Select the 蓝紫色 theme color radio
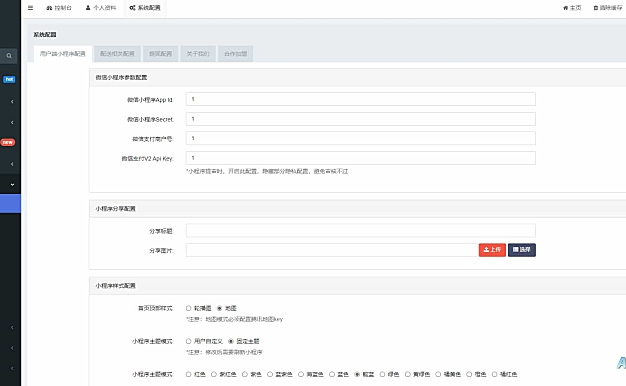The height and width of the screenshot is (386, 626). pyautogui.click(x=270, y=374)
